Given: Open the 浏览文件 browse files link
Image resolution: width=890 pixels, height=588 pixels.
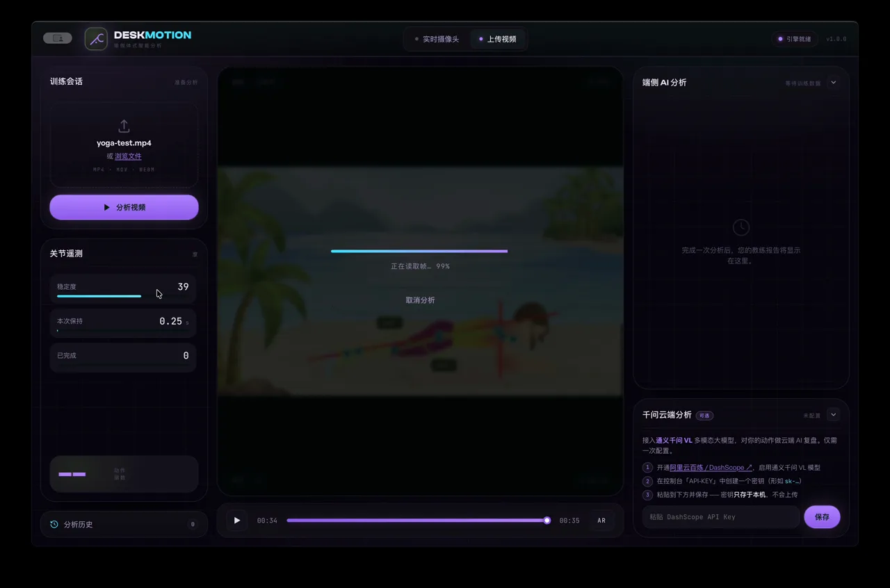Looking at the screenshot, I should [128, 156].
